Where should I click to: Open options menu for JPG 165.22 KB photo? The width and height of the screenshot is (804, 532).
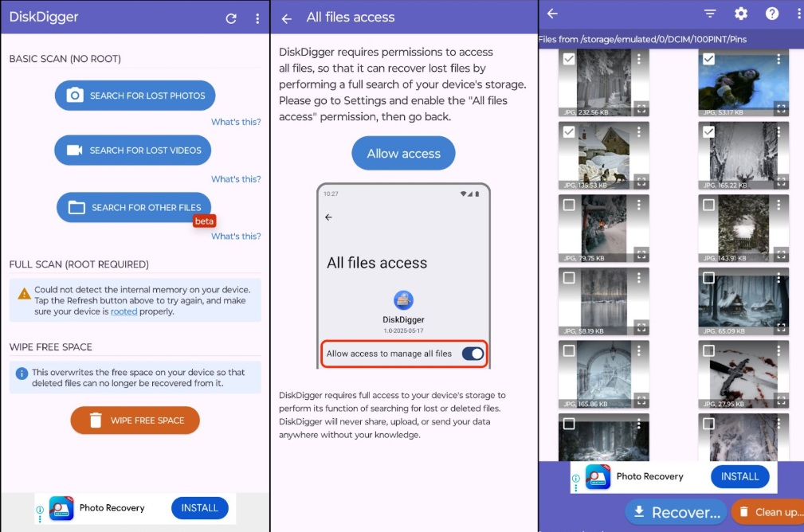tap(779, 131)
